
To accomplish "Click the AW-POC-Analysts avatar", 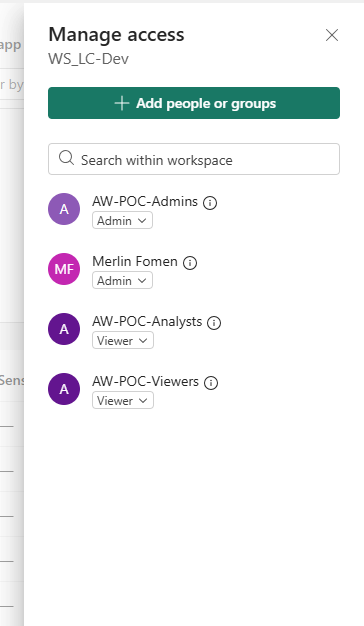I will click(64, 329).
